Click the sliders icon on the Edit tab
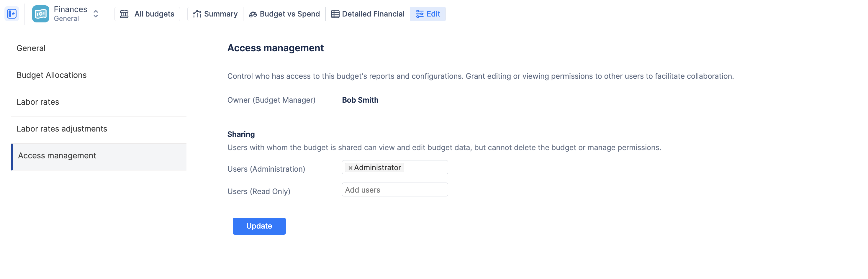The image size is (868, 279). (x=420, y=14)
